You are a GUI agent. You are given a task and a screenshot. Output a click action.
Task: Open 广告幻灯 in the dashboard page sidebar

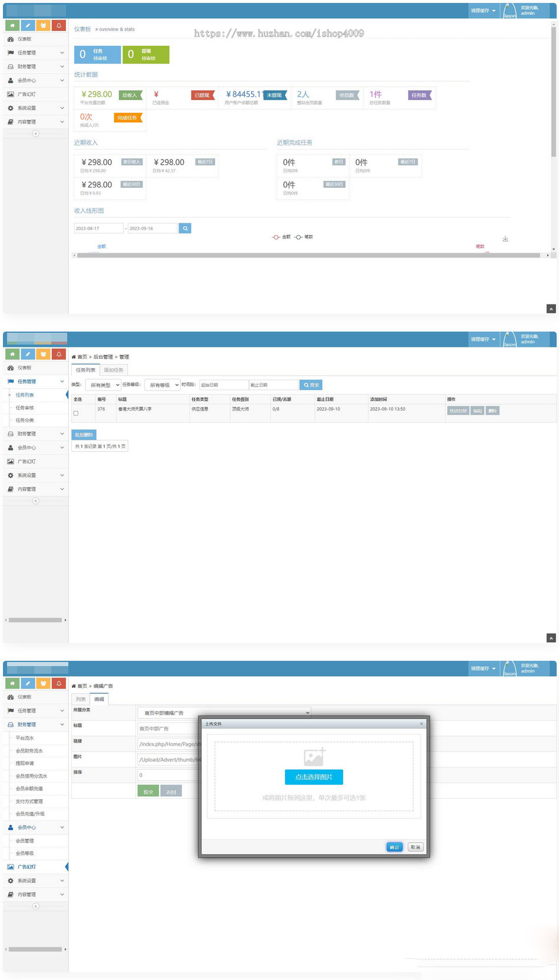click(35, 94)
